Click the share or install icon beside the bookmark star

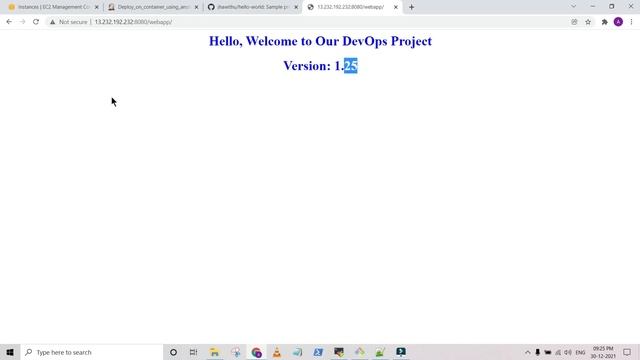[x=574, y=22]
